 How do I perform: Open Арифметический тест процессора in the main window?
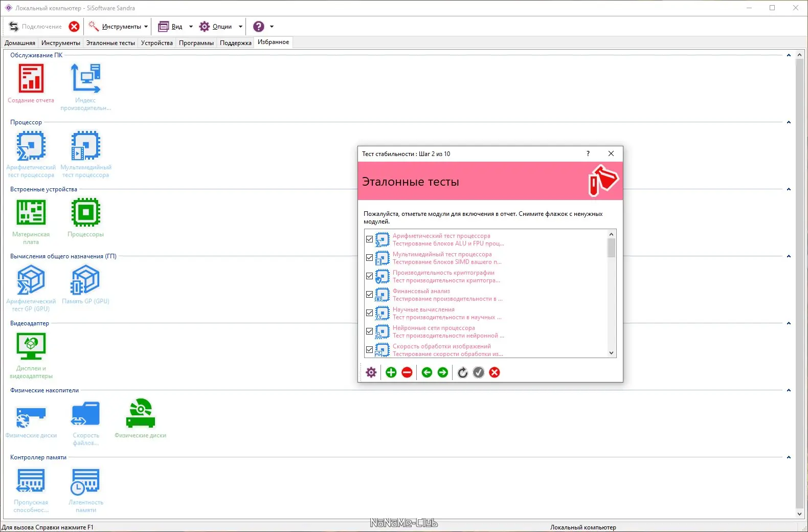click(31, 154)
